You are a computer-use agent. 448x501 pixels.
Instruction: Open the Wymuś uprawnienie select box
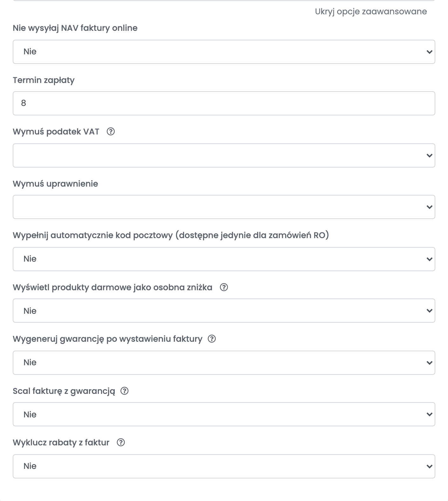224,207
